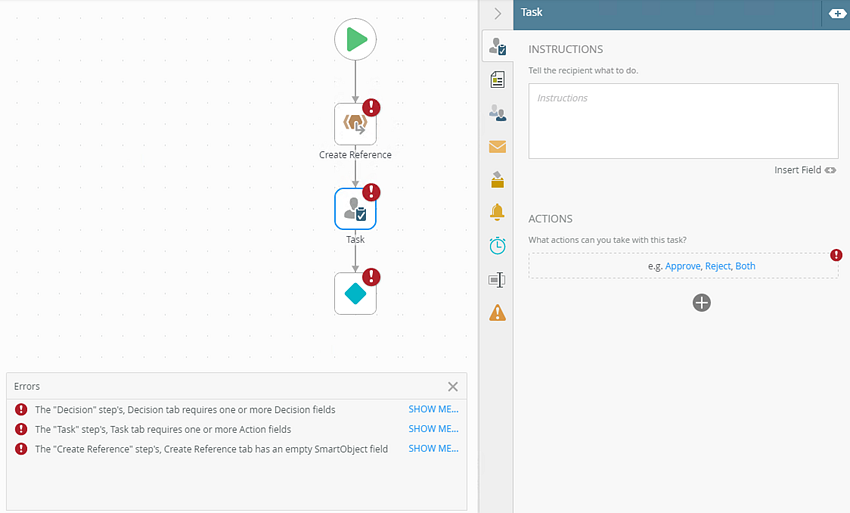
Task: Select the Decision diamond step node
Action: pos(355,293)
